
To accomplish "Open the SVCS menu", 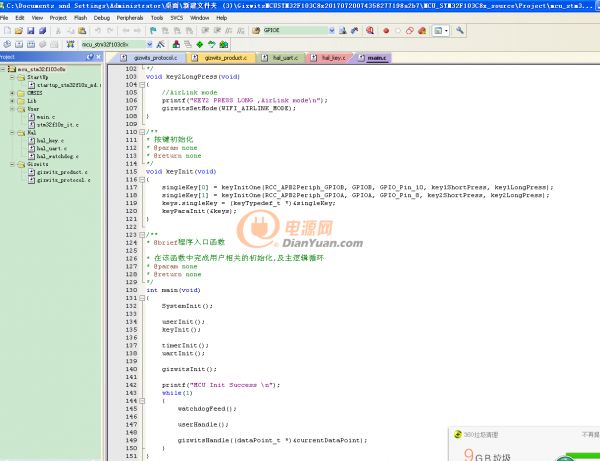I will (177, 18).
